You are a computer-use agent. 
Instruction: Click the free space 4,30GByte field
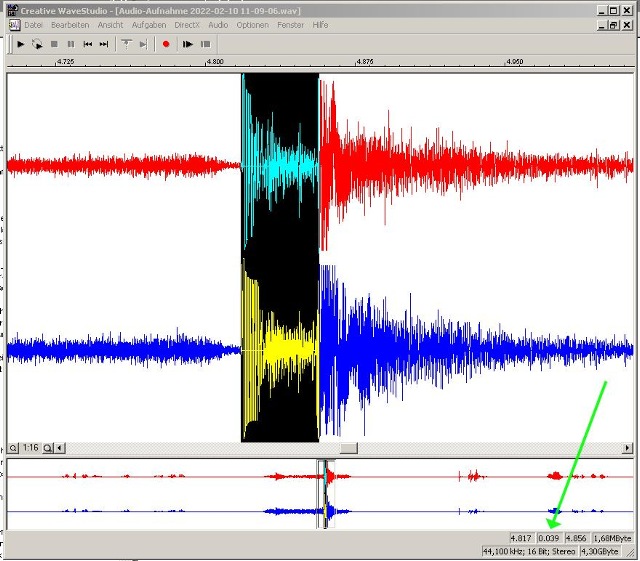pos(600,552)
